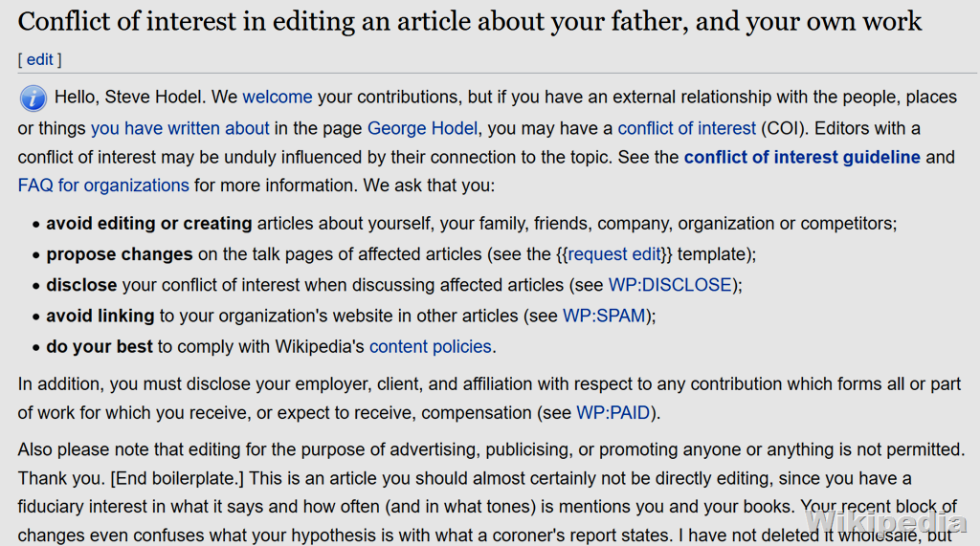This screenshot has width=980, height=546.
Task: Click the 'avoid editing or creating' bullet text
Action: coord(149,224)
